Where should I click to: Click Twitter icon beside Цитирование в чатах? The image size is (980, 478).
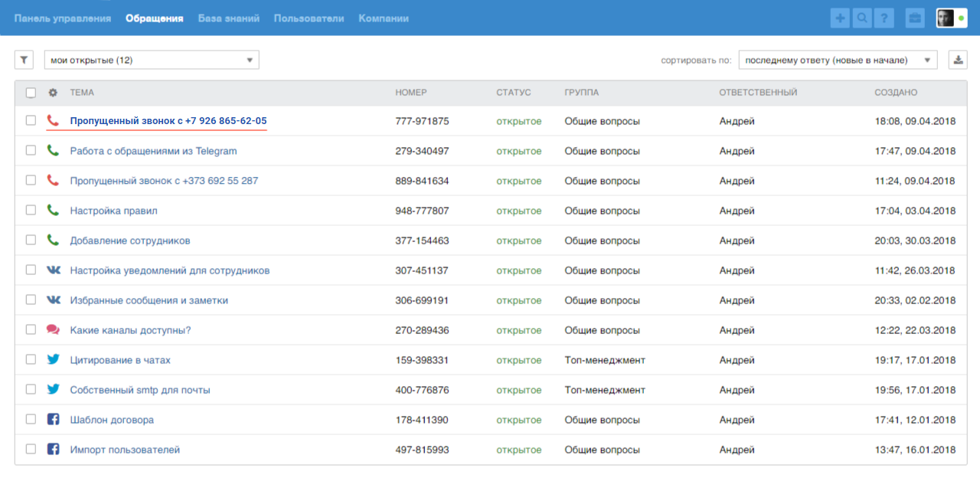(53, 359)
